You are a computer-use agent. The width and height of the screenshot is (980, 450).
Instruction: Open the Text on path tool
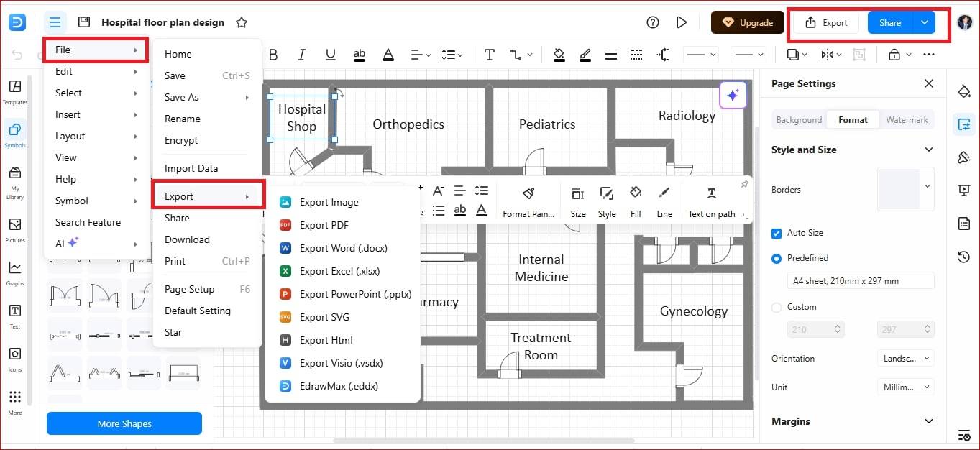click(x=711, y=201)
